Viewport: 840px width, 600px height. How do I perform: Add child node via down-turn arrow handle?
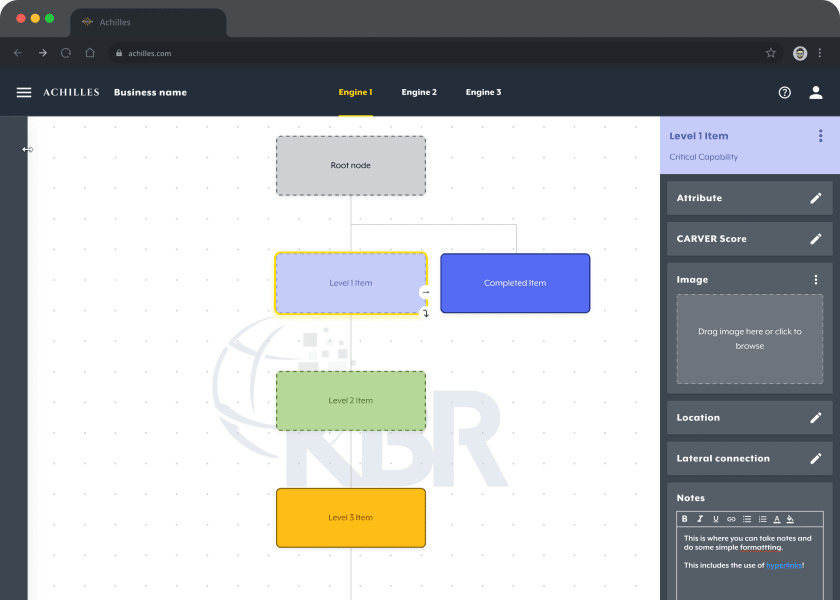[425, 313]
